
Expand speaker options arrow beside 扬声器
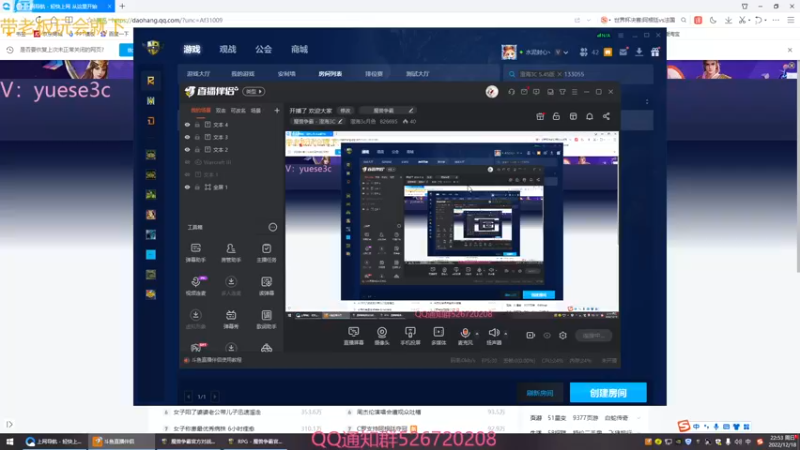coord(506,334)
